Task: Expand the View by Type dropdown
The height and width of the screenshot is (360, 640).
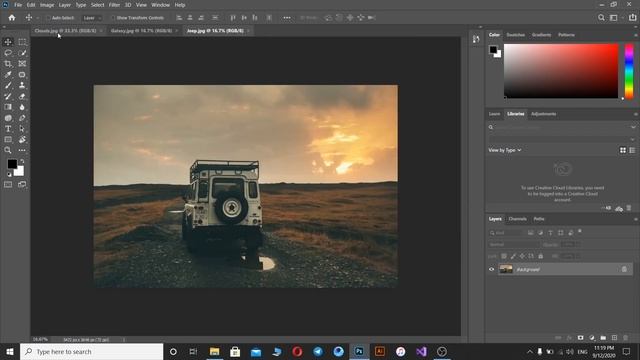Action: (505, 150)
